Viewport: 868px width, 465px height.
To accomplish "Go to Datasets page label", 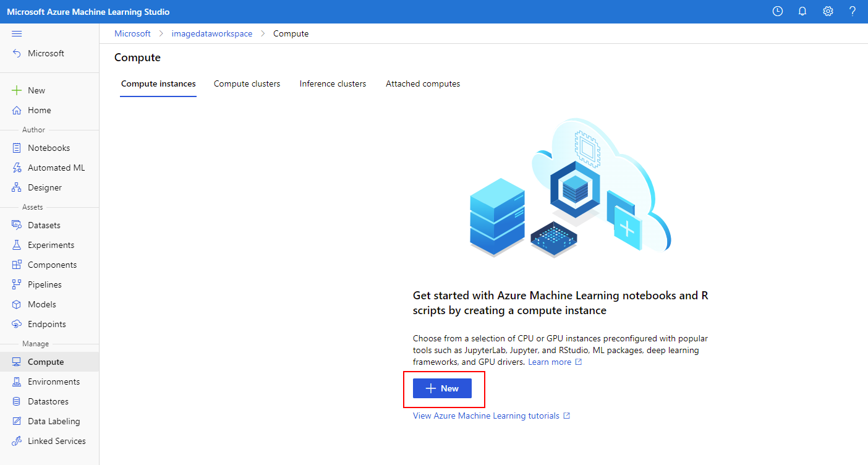I will point(44,225).
